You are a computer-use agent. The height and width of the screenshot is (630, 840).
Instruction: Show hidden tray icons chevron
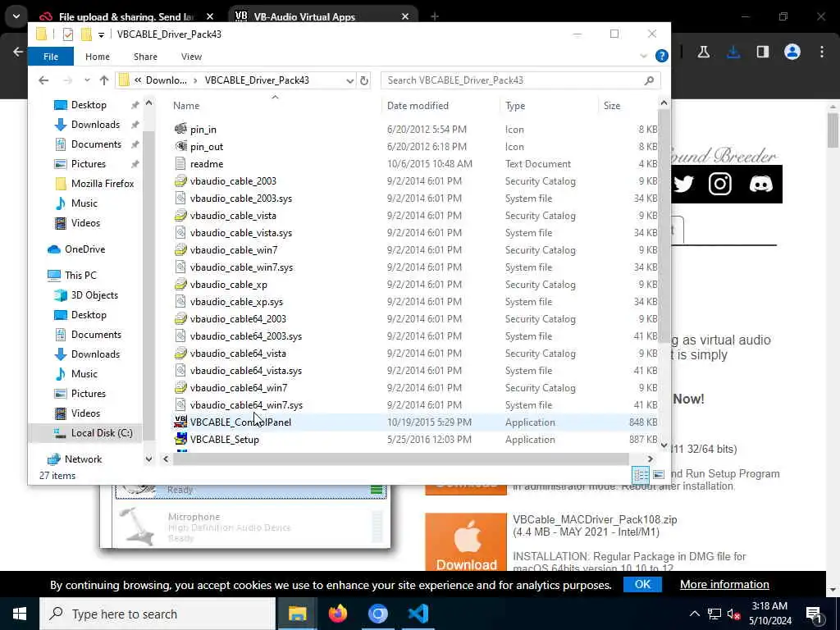point(694,614)
